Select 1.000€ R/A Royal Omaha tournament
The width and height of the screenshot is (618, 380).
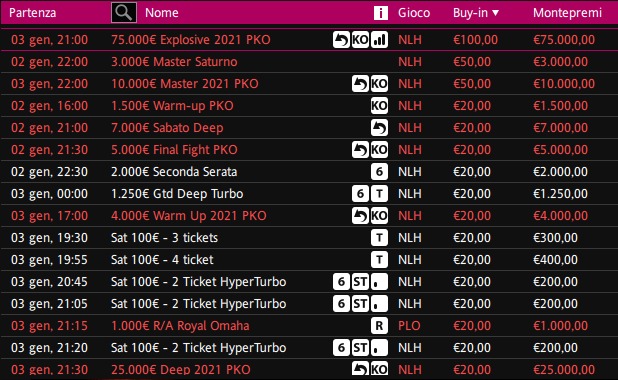click(180, 326)
